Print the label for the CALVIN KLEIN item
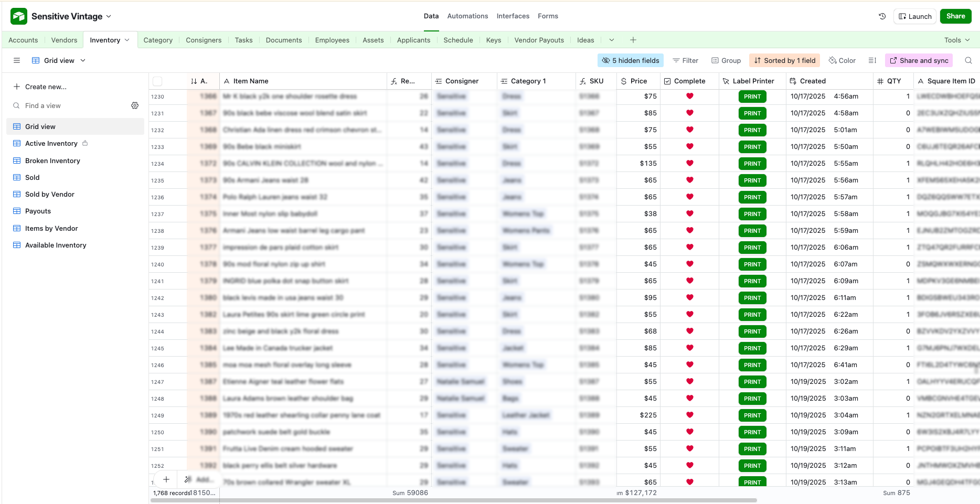Viewport: 980px width, 504px height. (752, 163)
